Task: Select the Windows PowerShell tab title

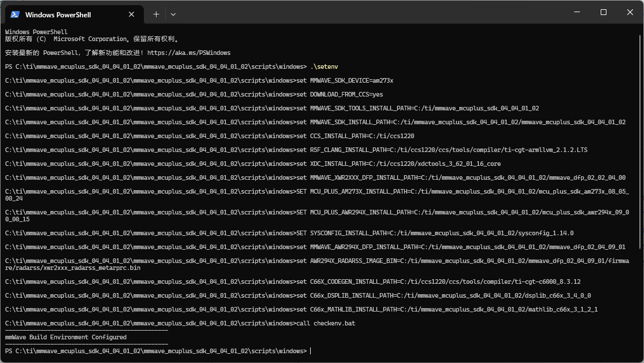Action: (58, 14)
